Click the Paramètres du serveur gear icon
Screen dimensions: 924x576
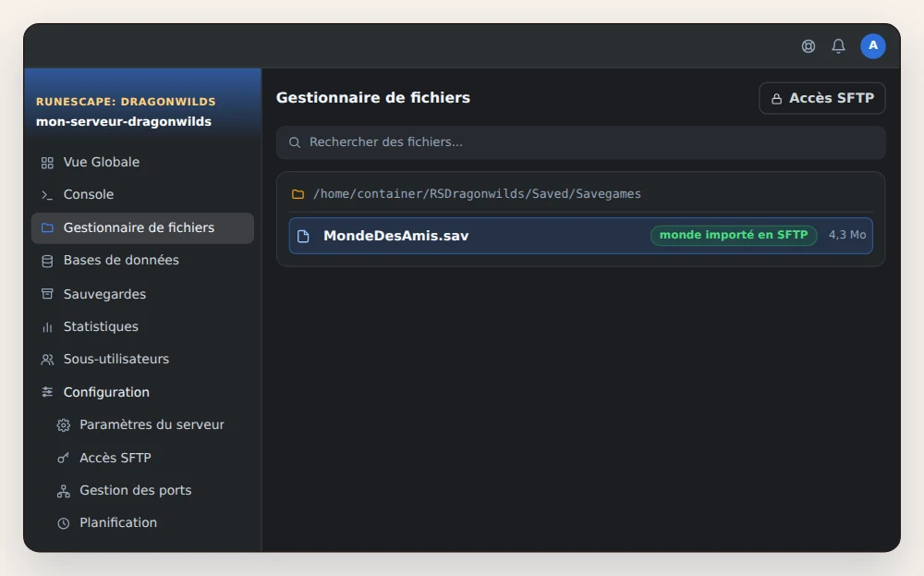tap(64, 425)
